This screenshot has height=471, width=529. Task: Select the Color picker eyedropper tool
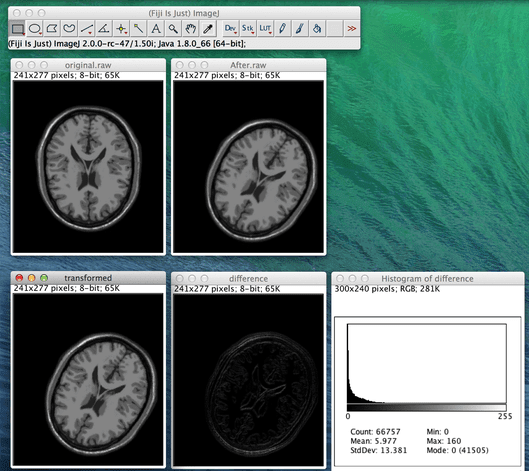[208, 29]
